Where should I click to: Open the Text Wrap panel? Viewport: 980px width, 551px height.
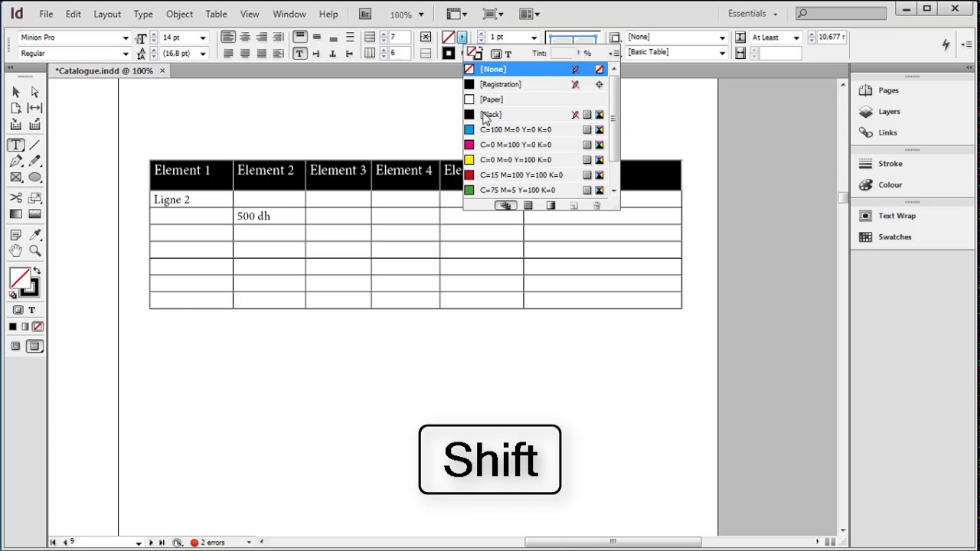[x=897, y=216]
